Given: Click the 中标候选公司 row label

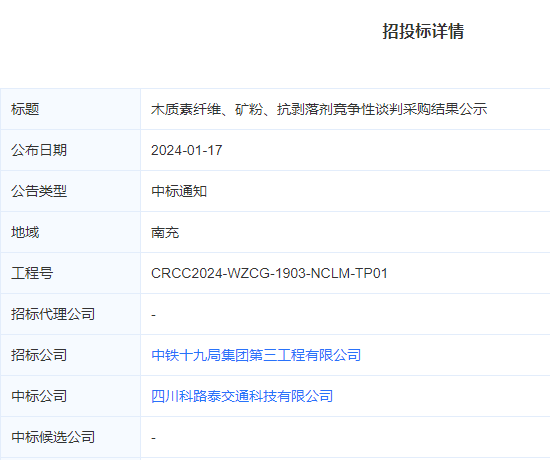Looking at the screenshot, I should [53, 437].
